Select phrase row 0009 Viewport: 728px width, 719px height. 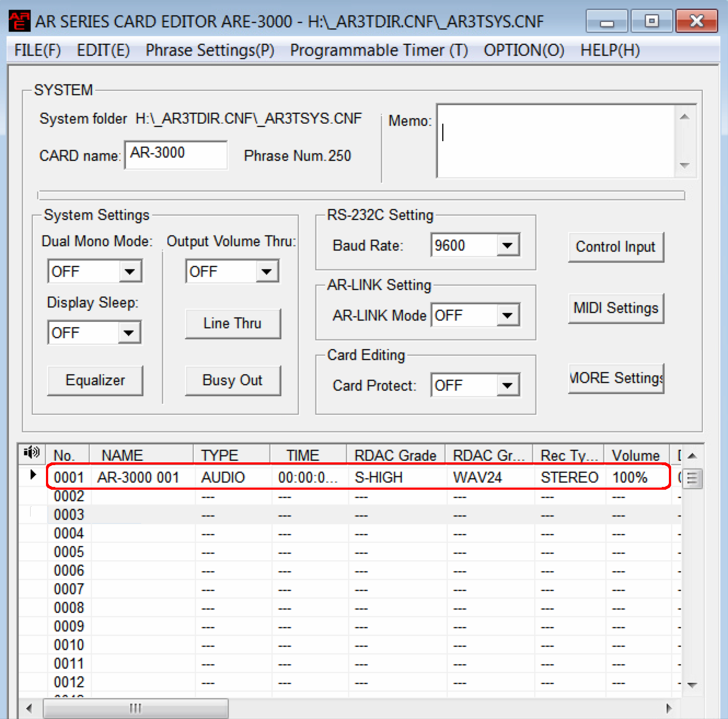point(350,627)
